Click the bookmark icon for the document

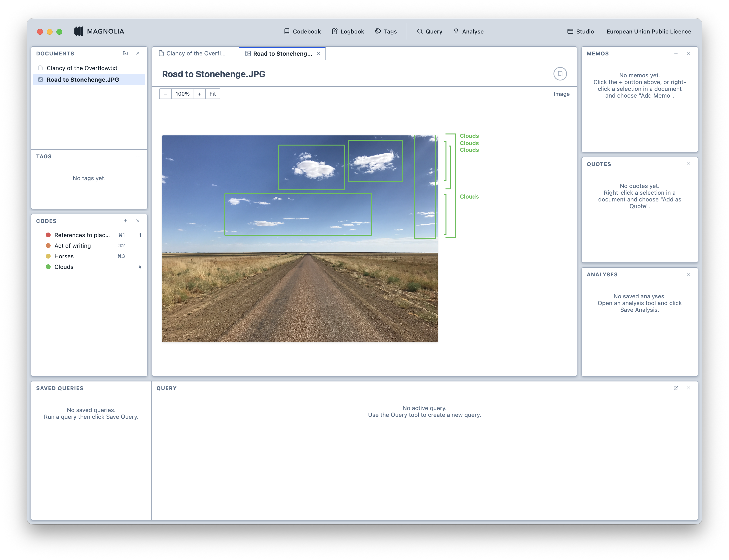pyautogui.click(x=560, y=74)
